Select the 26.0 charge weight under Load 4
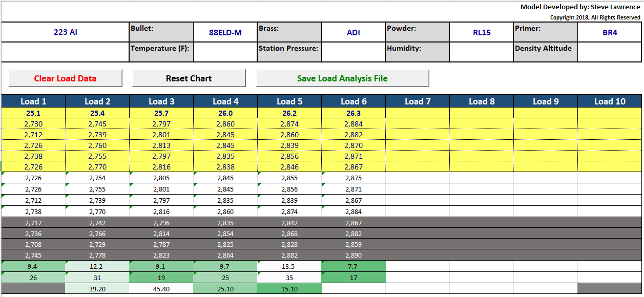 tap(225, 113)
